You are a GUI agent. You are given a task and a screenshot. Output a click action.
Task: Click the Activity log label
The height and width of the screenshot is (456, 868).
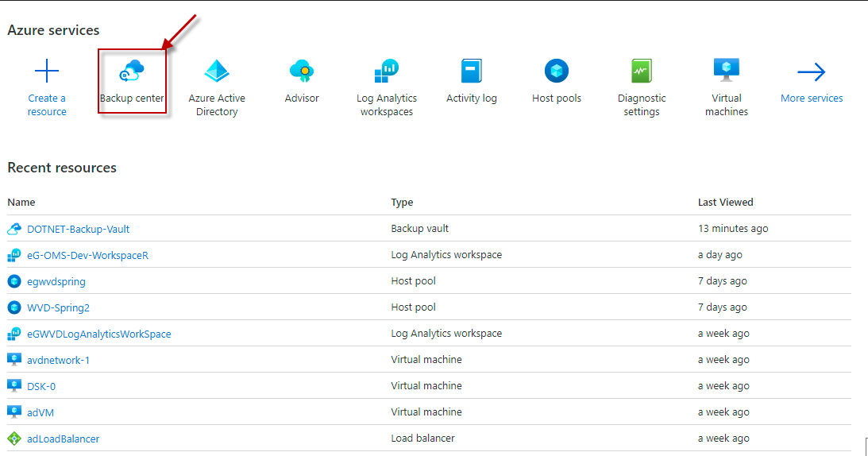tap(472, 98)
